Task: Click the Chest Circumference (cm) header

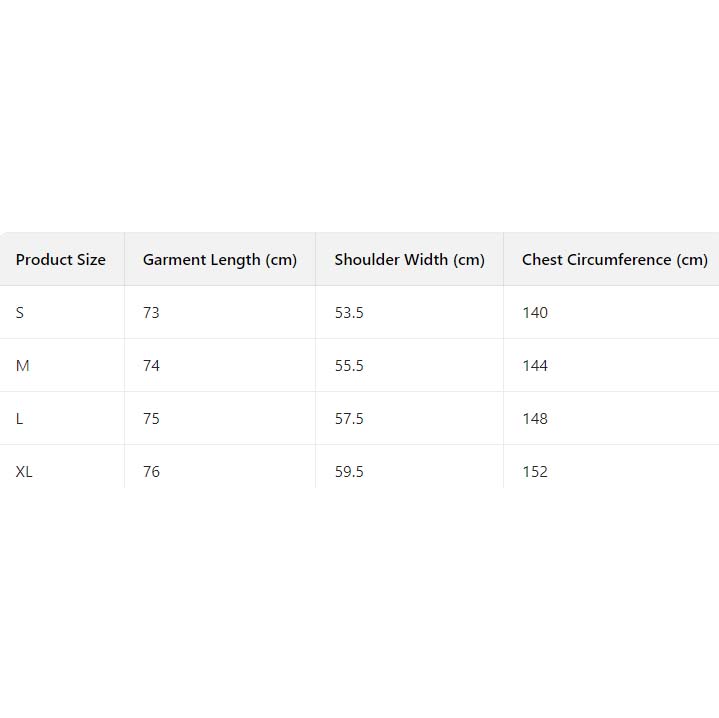Action: pos(615,260)
